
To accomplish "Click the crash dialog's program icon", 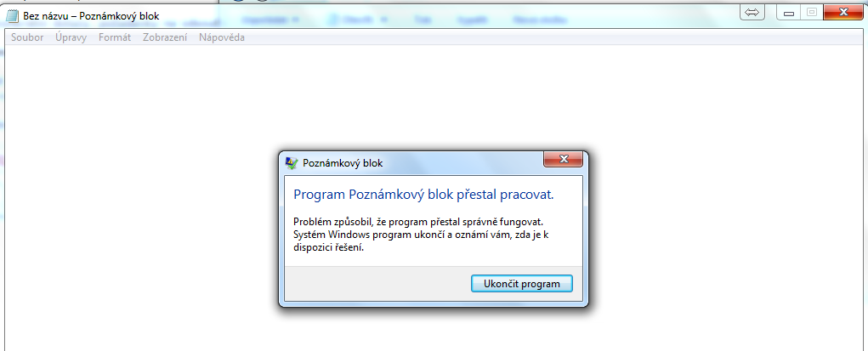I will click(292, 163).
